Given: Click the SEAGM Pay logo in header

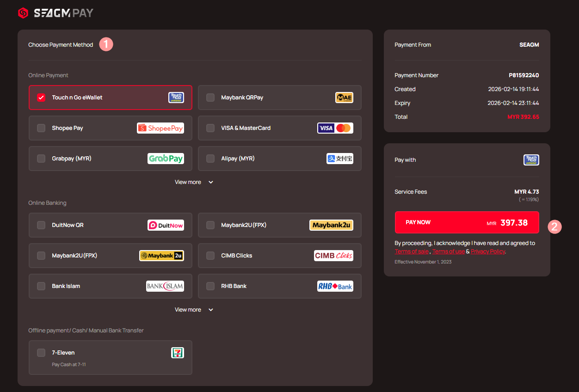Looking at the screenshot, I should (x=55, y=13).
